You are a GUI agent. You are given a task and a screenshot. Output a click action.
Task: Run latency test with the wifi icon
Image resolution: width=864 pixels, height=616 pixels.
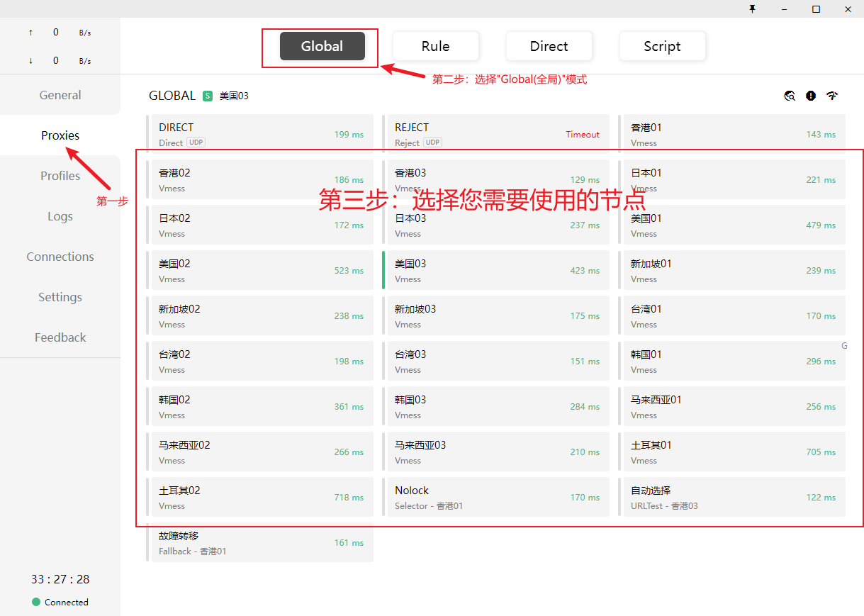pyautogui.click(x=832, y=96)
